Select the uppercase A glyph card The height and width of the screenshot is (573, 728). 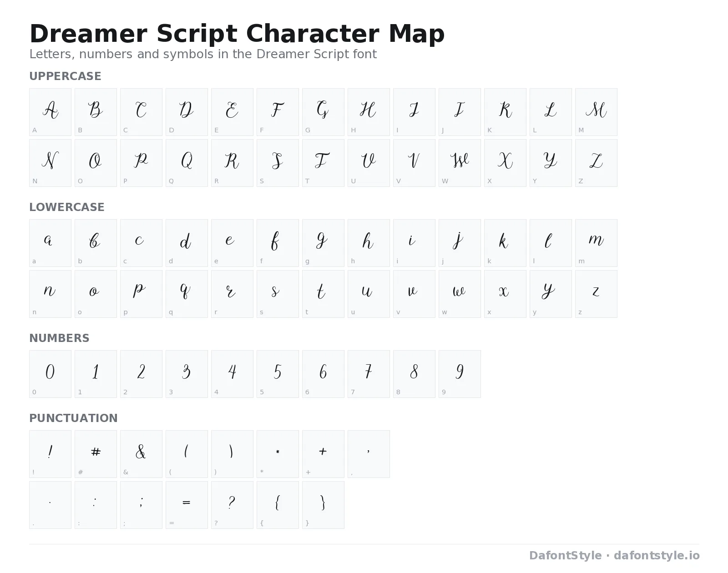[50, 112]
